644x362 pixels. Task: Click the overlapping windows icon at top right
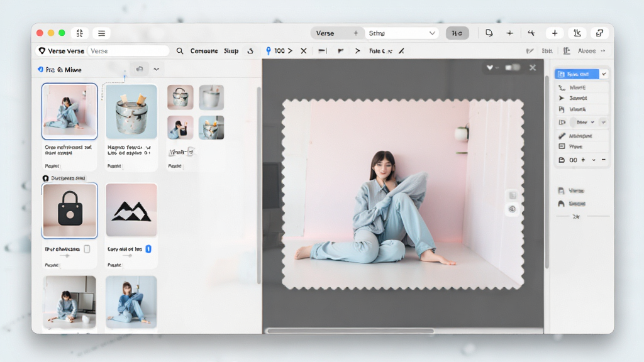click(599, 33)
